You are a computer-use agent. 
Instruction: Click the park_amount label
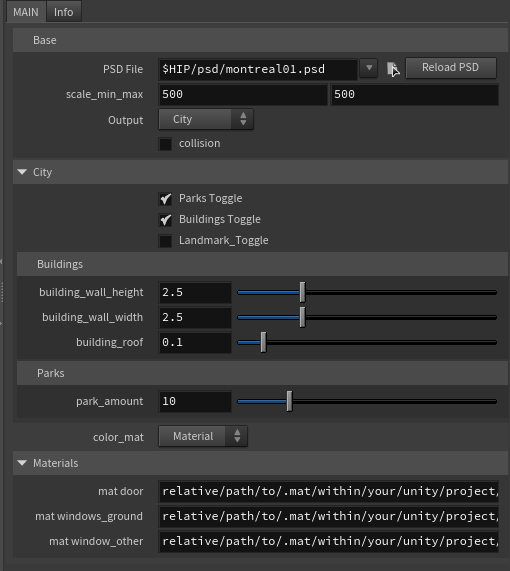click(x=110, y=401)
